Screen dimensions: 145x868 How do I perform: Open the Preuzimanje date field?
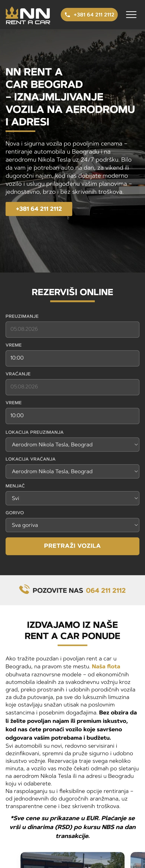pyautogui.click(x=72, y=329)
